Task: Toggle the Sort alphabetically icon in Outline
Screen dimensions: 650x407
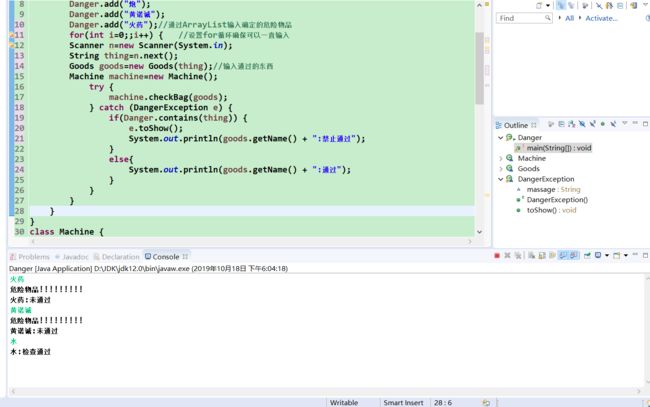Action: pyautogui.click(x=572, y=124)
